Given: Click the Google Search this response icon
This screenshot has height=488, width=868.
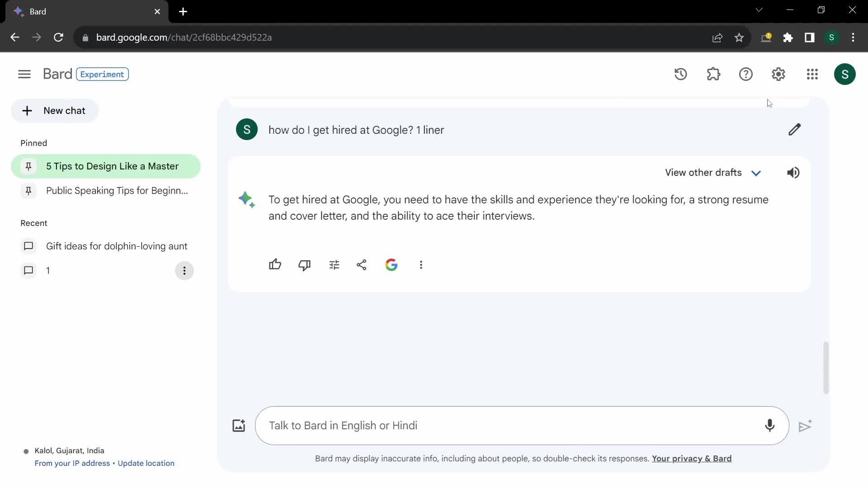Looking at the screenshot, I should pyautogui.click(x=391, y=264).
